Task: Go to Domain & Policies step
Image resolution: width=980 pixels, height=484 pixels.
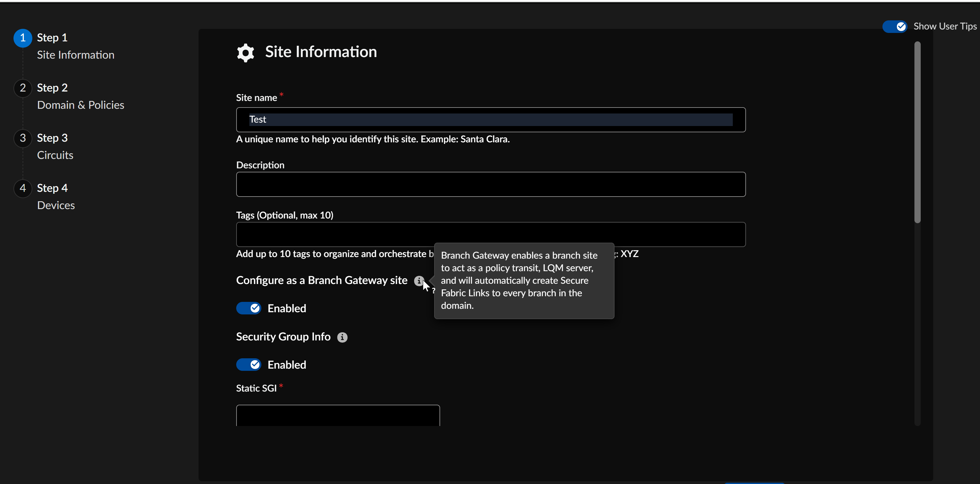Action: click(x=80, y=105)
